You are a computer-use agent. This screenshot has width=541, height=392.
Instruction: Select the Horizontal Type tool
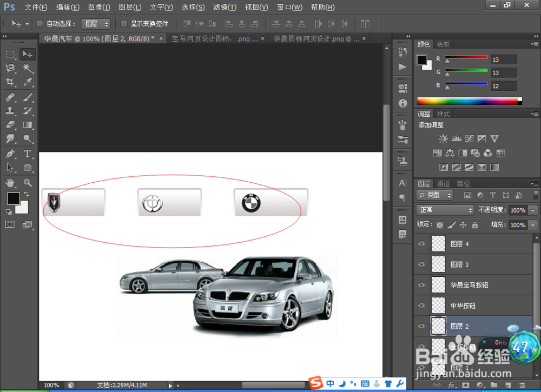click(x=27, y=154)
